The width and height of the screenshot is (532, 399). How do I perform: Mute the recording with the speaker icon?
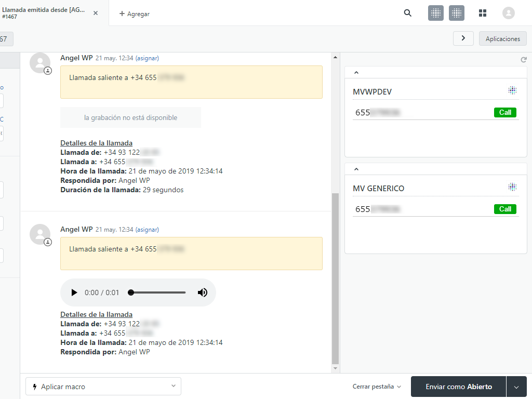point(203,292)
